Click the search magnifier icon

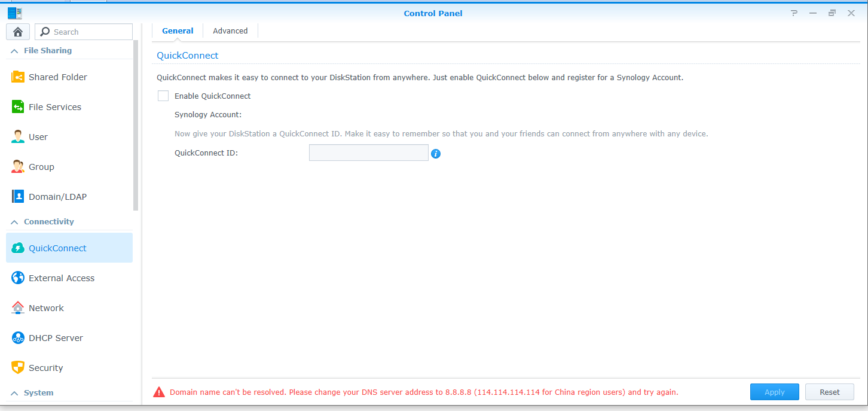tap(45, 32)
